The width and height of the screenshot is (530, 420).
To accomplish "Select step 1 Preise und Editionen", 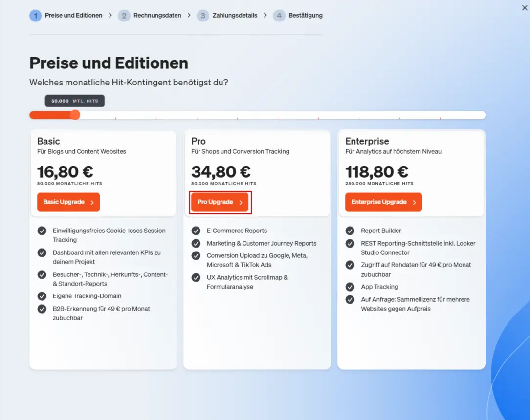I will (x=66, y=16).
